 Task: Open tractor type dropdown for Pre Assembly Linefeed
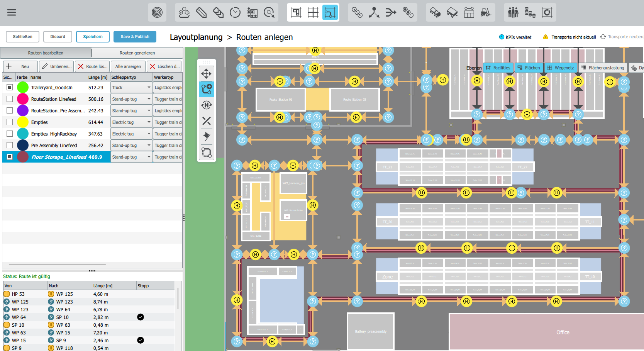pyautogui.click(x=132, y=146)
